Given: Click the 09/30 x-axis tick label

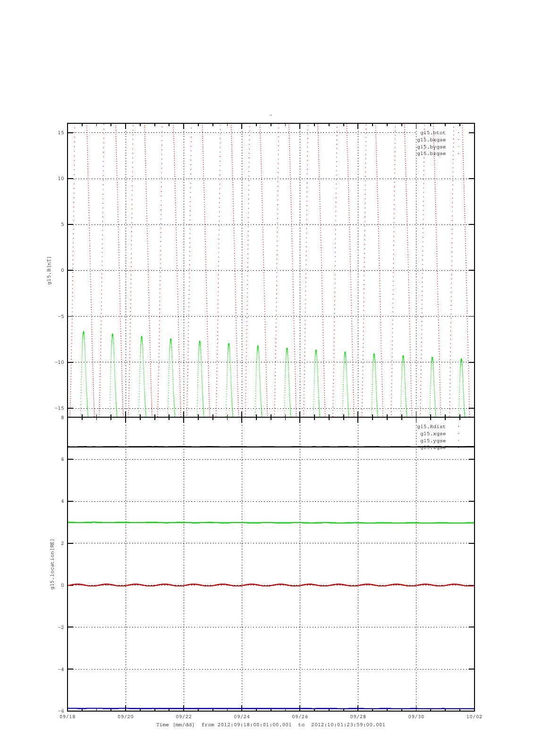Looking at the screenshot, I should click(x=416, y=716).
